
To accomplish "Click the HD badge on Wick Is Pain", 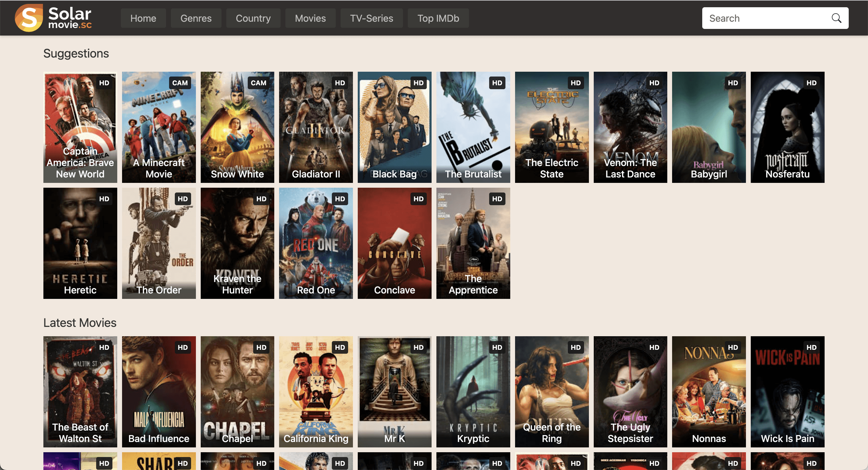I will (811, 347).
